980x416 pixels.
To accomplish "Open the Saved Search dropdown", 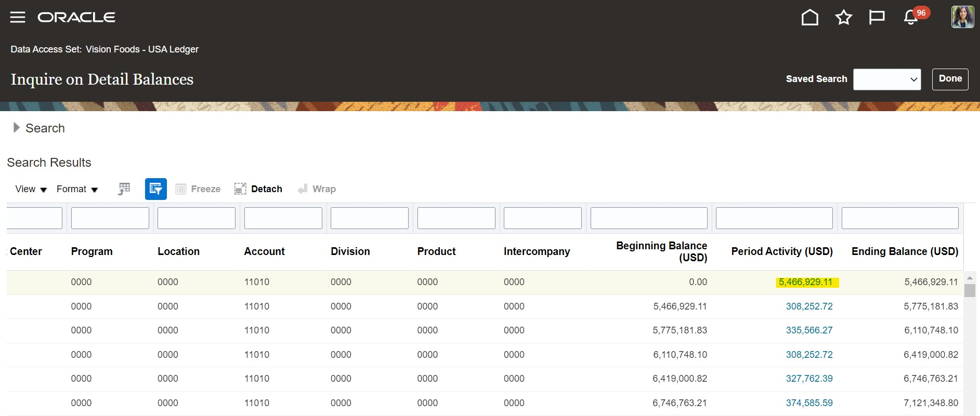I will tap(887, 79).
